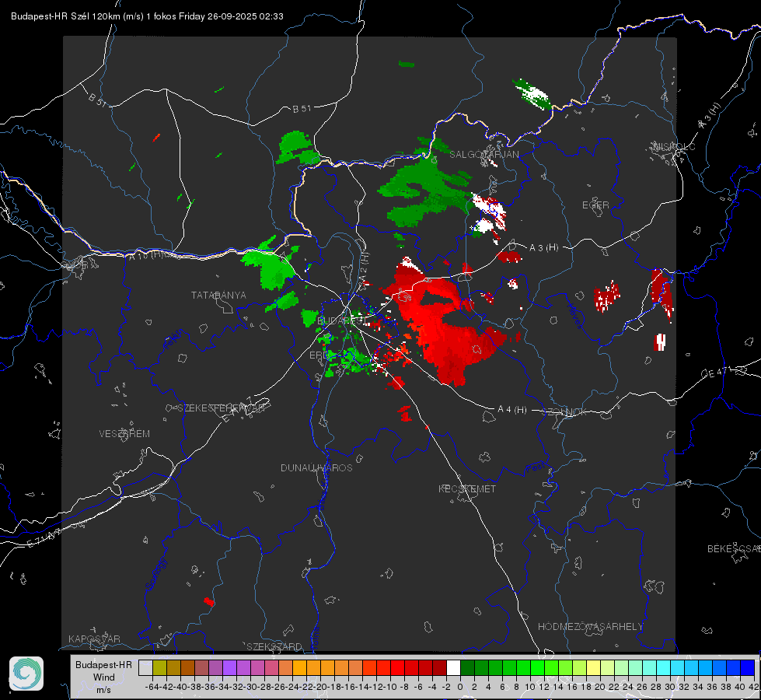Image resolution: width=761 pixels, height=700 pixels.
Task: Click the blue swirl logo icon
Action: (26, 674)
